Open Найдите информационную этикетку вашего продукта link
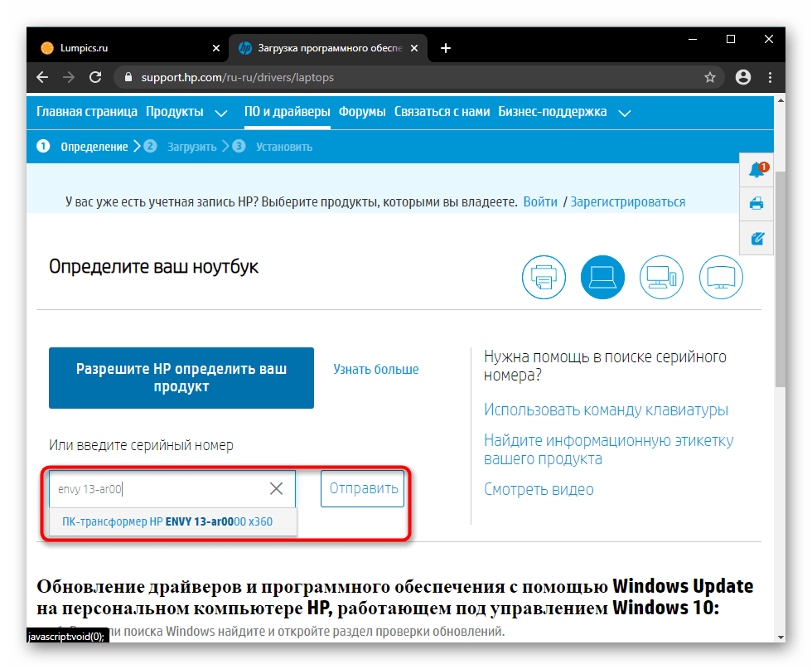Viewport: 812px width, 669px height. [x=608, y=450]
